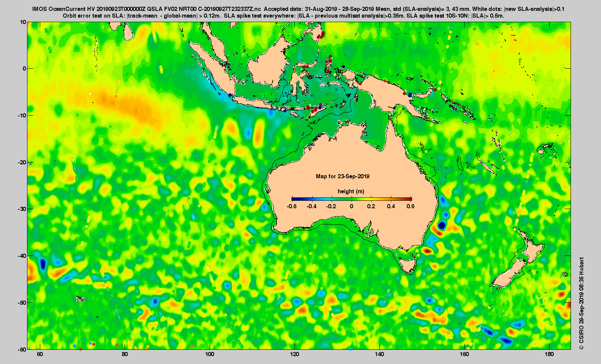This screenshot has height=364, width=601.
Task: Click the CSIRO copyright timestamp text
Action: [581, 303]
